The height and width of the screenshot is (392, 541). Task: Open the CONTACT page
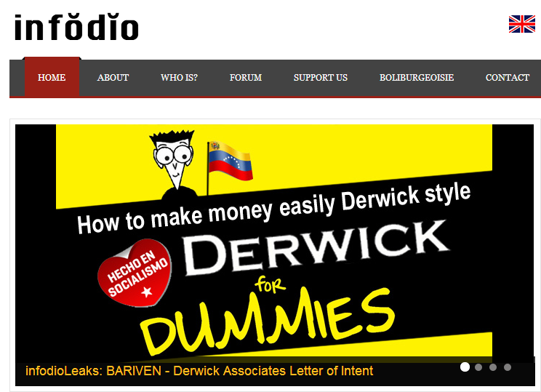pos(508,78)
